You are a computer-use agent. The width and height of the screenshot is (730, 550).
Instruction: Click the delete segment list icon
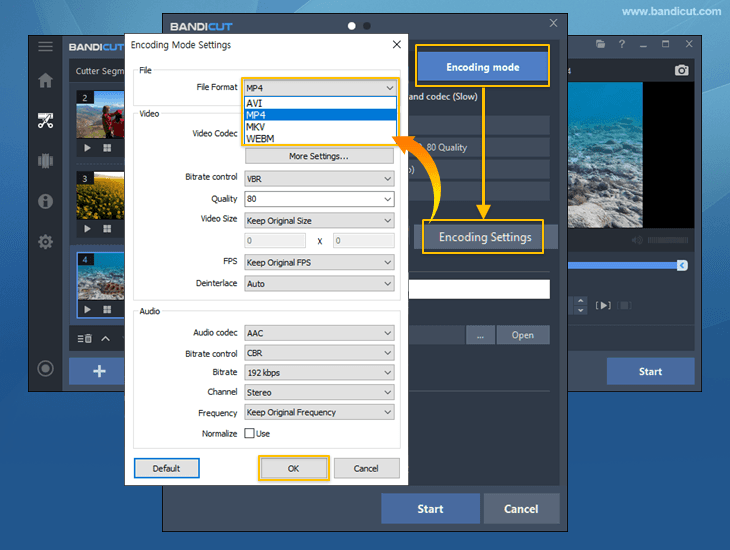(84, 339)
